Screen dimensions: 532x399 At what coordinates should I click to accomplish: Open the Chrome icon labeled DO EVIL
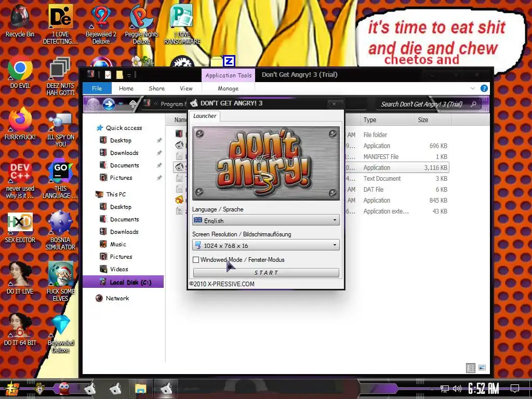(20, 73)
